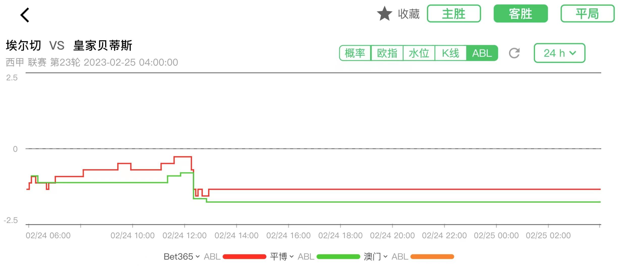This screenshot has width=644, height=275.
Task: Expand the Bet365 bookmaker selector
Action: pos(180,257)
